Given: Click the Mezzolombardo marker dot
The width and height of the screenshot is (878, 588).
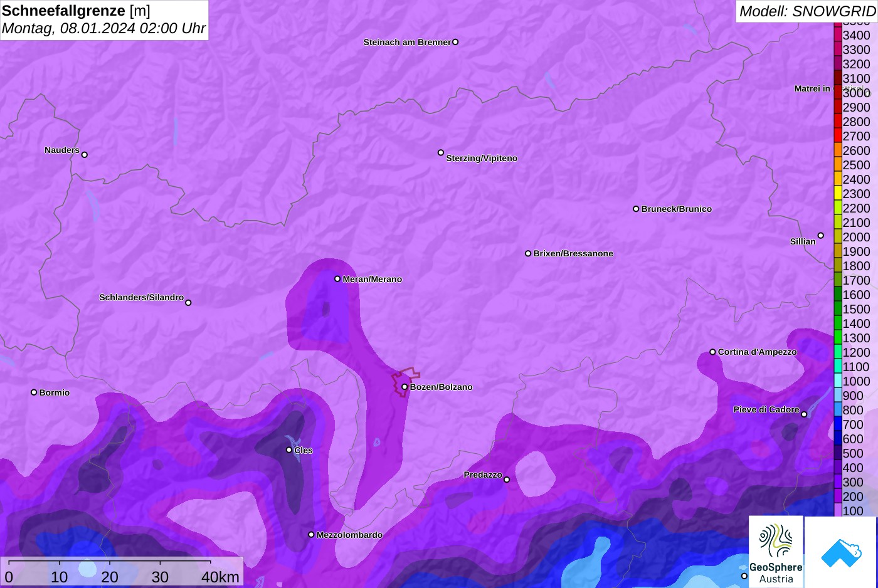Looking at the screenshot, I should 311,535.
